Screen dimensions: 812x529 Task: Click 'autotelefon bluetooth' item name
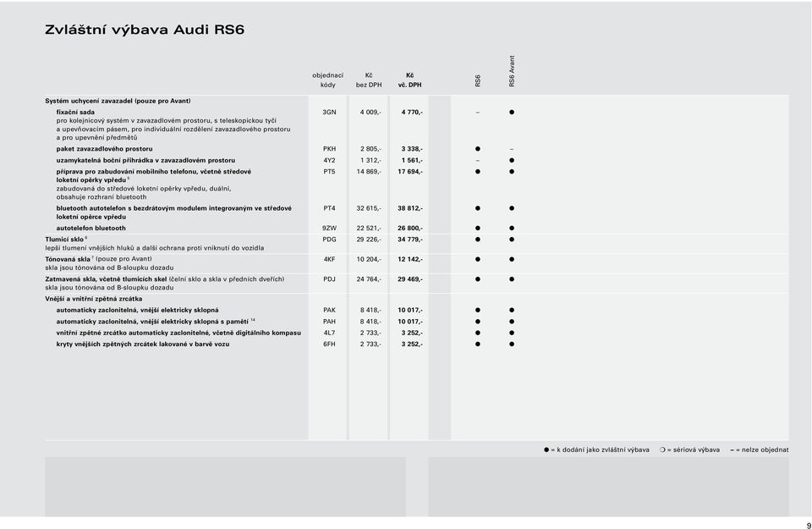coord(91,228)
